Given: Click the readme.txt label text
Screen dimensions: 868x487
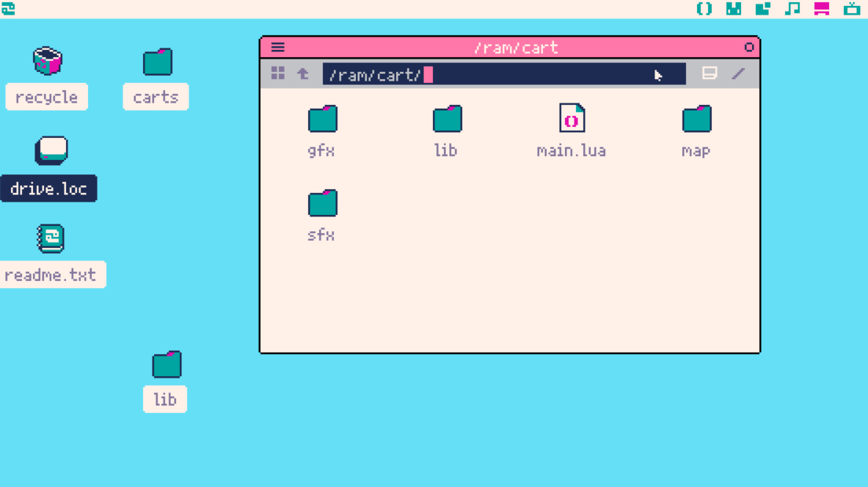Looking at the screenshot, I should point(51,274).
